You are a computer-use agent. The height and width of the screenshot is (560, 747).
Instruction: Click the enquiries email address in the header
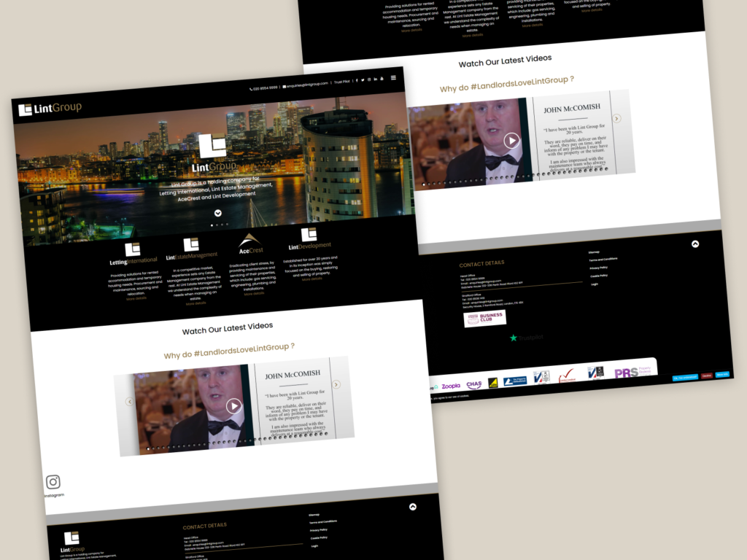click(305, 85)
